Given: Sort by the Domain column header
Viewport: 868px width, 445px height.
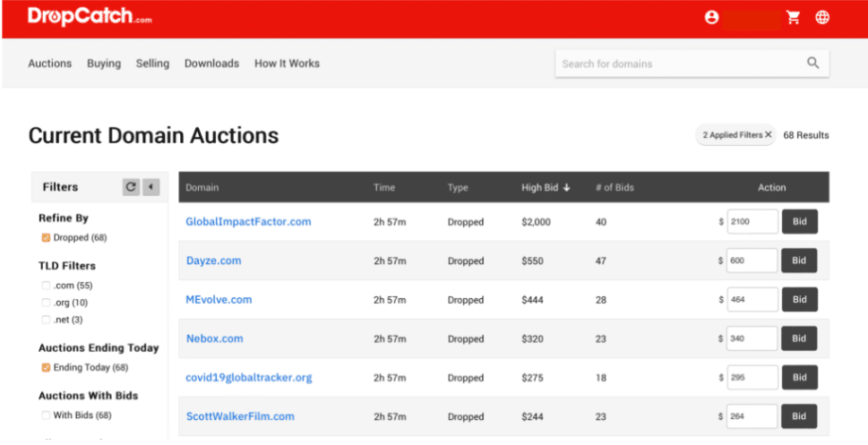Looking at the screenshot, I should coord(202,188).
